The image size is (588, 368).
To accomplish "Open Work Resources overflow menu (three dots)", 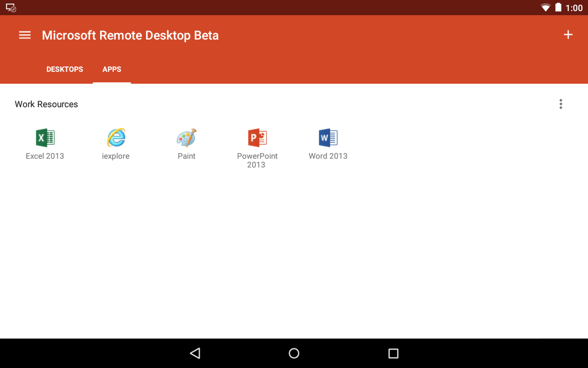I will (x=561, y=104).
